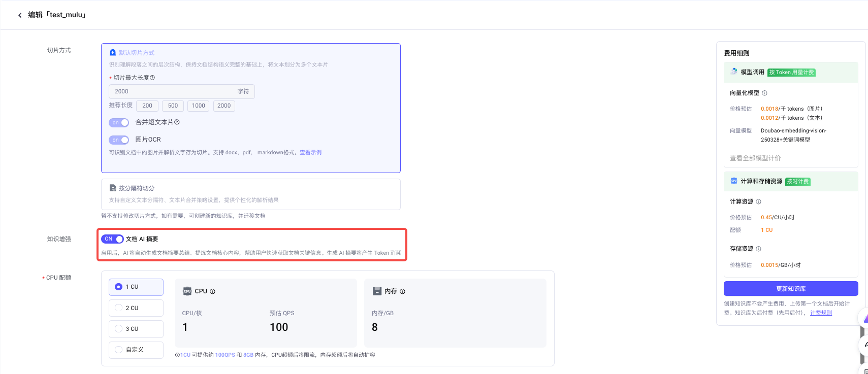The image size is (868, 374).
Task: Click the 100QPS highlighted text
Action: [225, 355]
